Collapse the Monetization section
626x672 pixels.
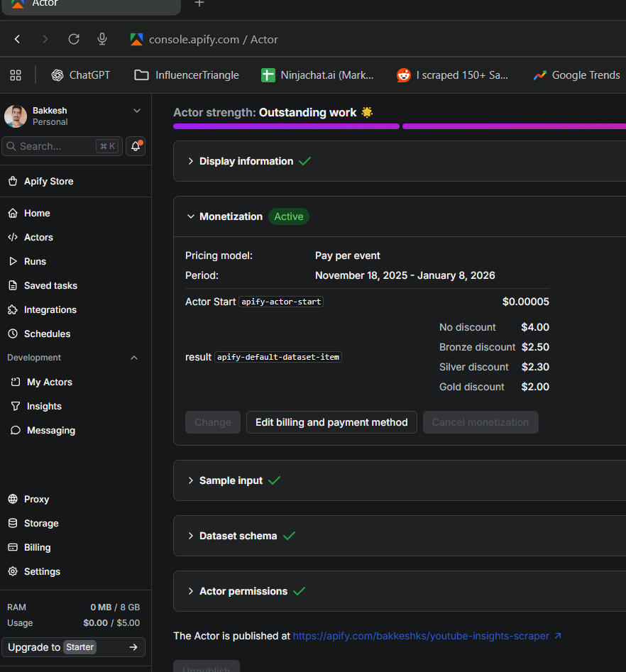(191, 216)
